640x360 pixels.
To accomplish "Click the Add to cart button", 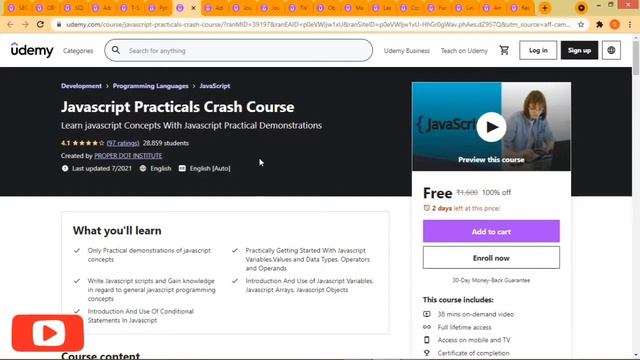I will click(x=491, y=231).
